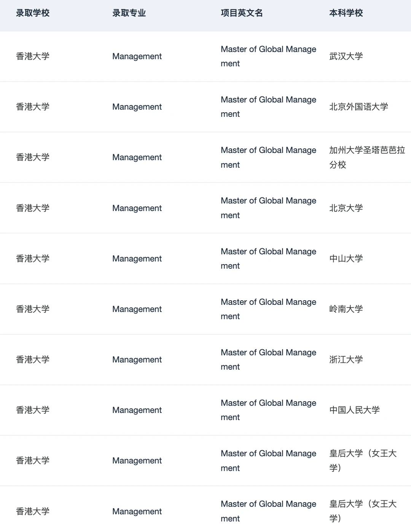The height and width of the screenshot is (532, 411).
Task: Click Master of Global Management in 北京外国语大学 row
Action: [268, 107]
